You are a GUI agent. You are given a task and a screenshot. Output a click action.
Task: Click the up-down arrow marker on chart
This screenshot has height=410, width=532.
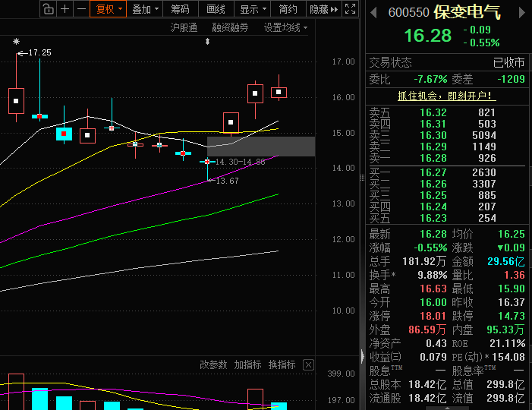[x=207, y=42]
